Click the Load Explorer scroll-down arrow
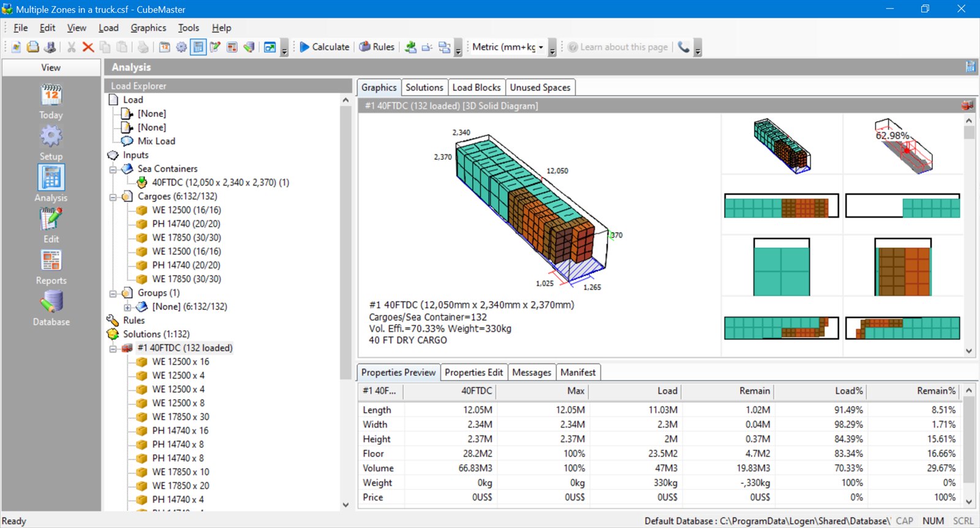 (345, 505)
